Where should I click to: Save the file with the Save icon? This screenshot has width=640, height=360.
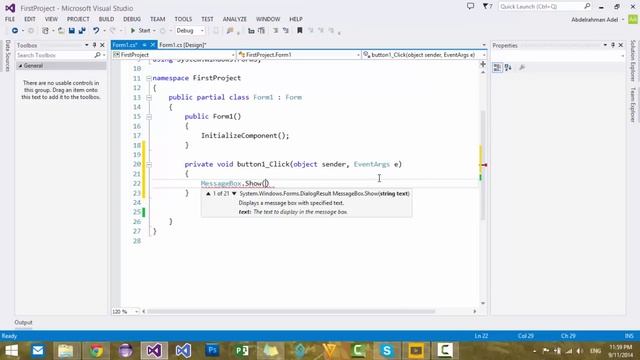pyautogui.click(x=71, y=31)
